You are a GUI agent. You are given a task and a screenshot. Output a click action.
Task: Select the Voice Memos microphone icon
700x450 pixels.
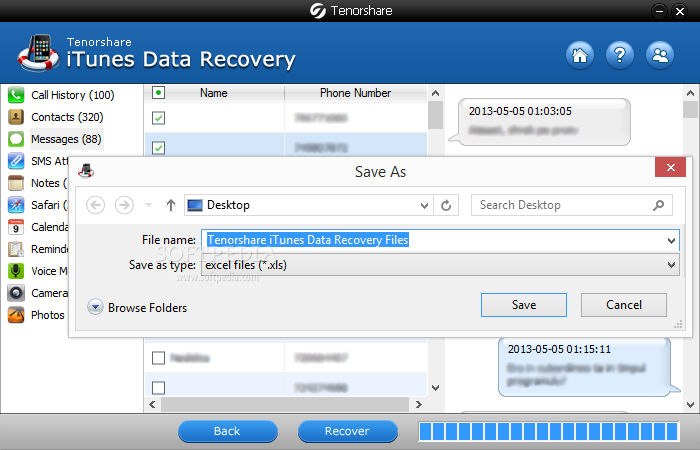[x=16, y=271]
